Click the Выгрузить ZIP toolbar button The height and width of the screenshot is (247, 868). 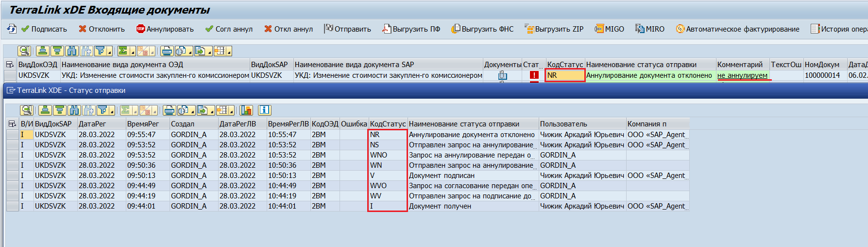(554, 29)
